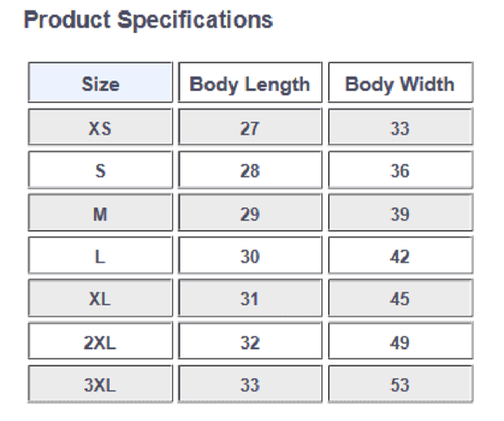504x421 pixels.
Task: Click body length value 27
Action: click(x=250, y=128)
